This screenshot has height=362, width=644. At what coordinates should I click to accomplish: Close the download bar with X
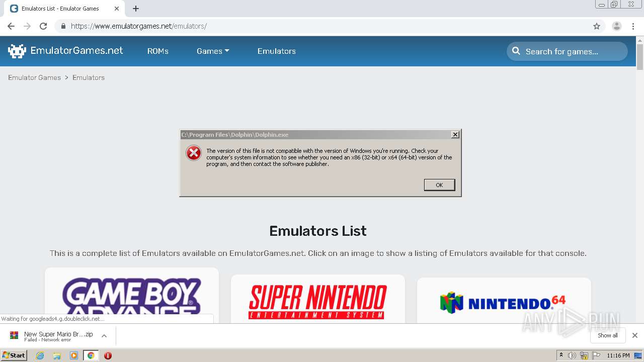pos(635,335)
